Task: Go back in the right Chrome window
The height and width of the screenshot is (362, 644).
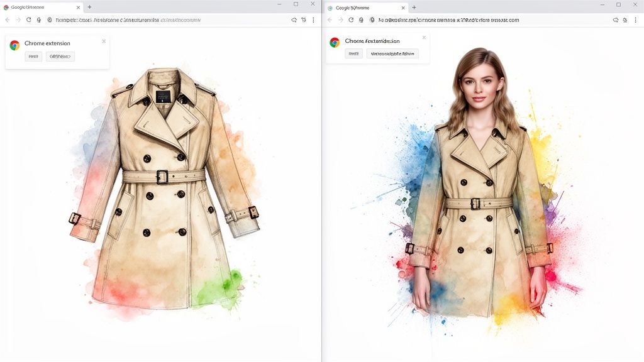Action: pyautogui.click(x=330, y=19)
